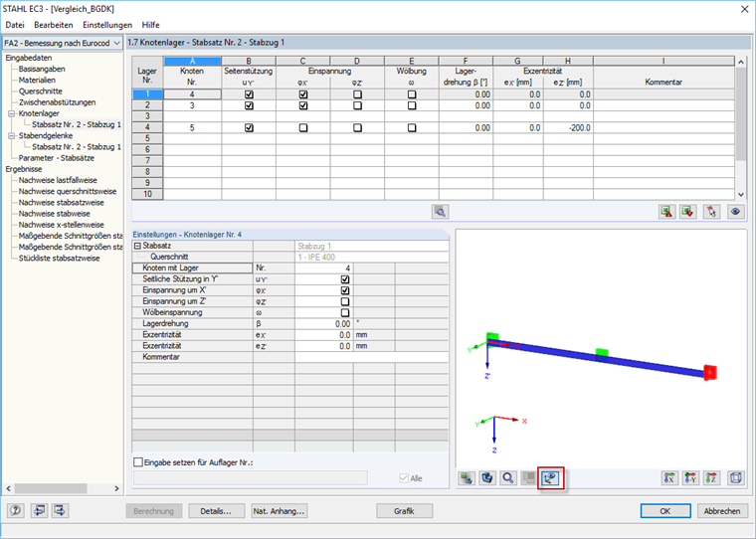Image resolution: width=756 pixels, height=539 pixels.
Task: Open the Einstellungen menu
Action: (107, 25)
